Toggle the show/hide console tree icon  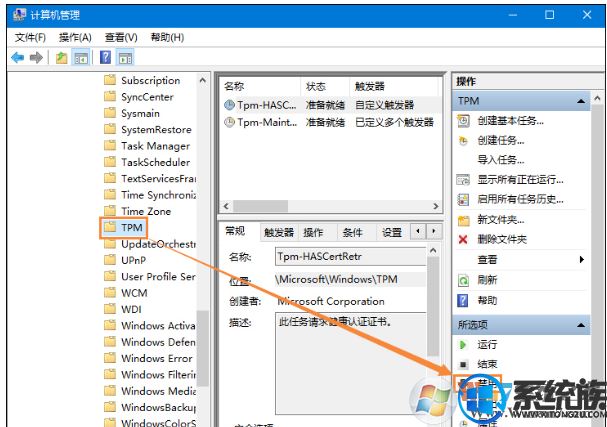pyautogui.click(x=81, y=58)
